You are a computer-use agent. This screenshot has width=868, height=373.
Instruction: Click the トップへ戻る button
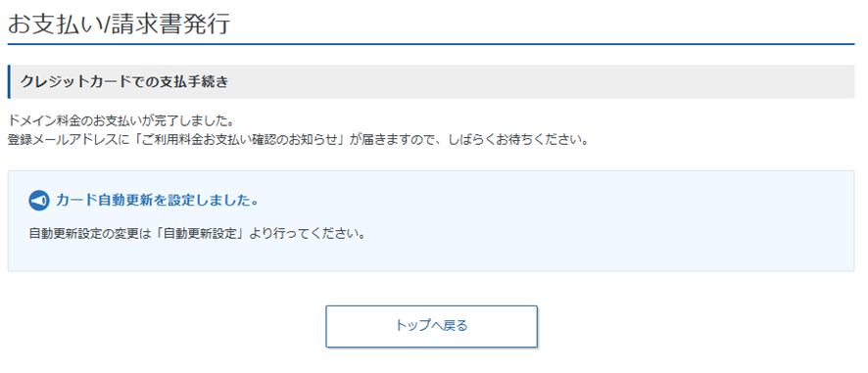431,326
